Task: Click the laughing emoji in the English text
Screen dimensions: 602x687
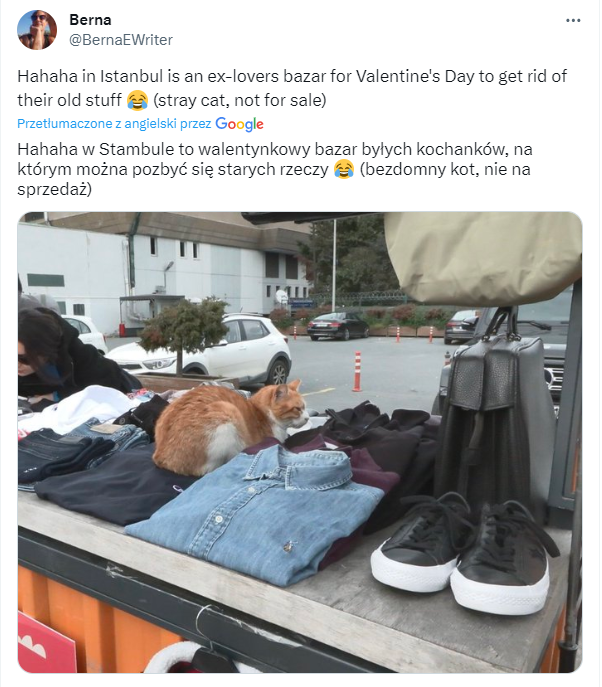Action: [x=137, y=100]
